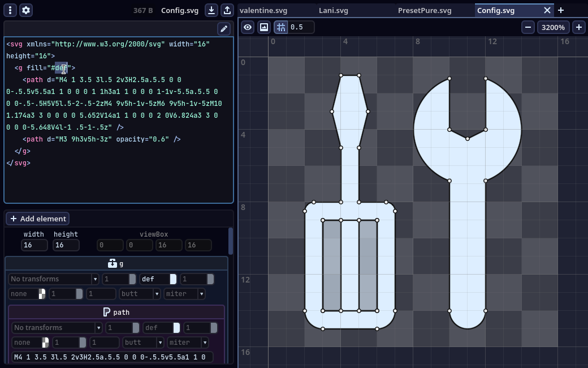Open path element stroke none swatch
This screenshot has width=588, height=368.
[45, 343]
